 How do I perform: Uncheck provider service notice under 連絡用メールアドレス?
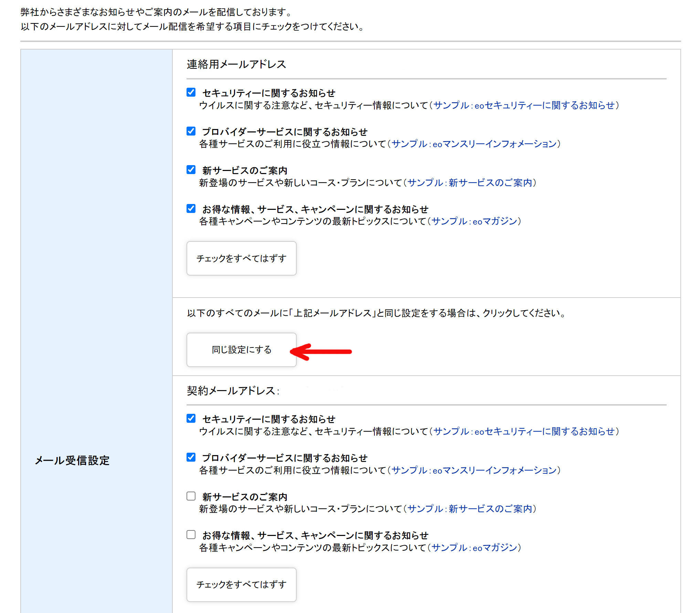pyautogui.click(x=191, y=131)
